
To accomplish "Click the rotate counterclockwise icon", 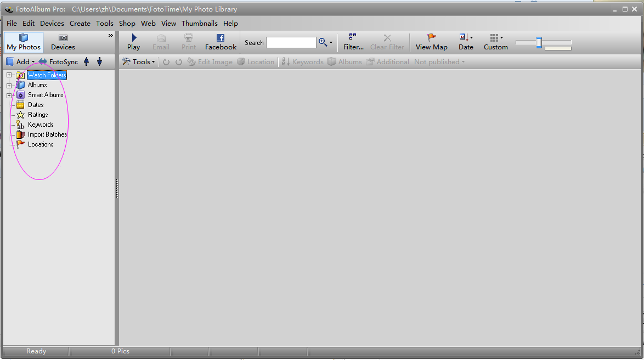I will coord(166,62).
